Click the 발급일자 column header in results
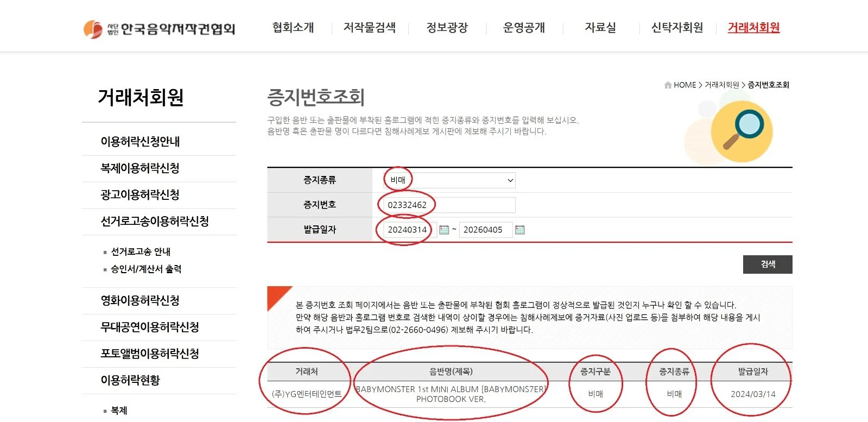 tap(753, 372)
